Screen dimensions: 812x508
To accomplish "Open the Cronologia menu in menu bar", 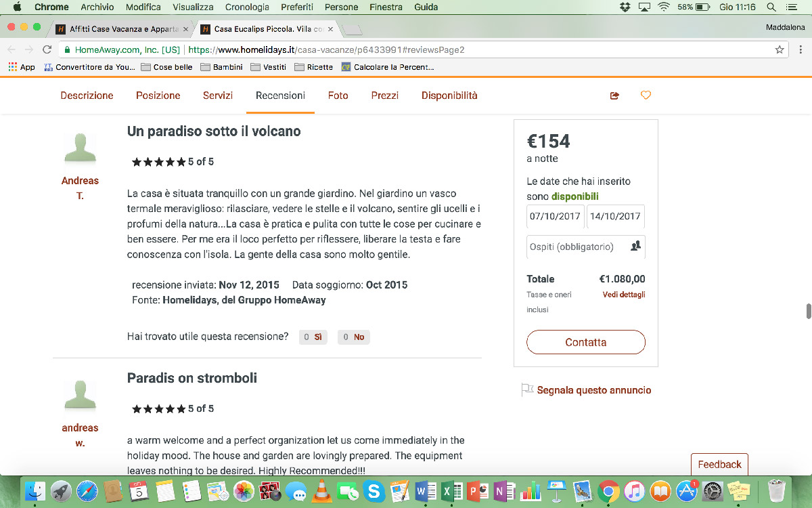I will pos(246,7).
